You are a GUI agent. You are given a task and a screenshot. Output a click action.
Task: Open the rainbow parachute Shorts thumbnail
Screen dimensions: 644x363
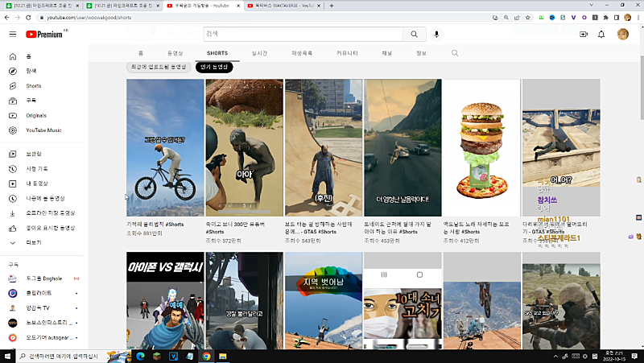[324, 300]
